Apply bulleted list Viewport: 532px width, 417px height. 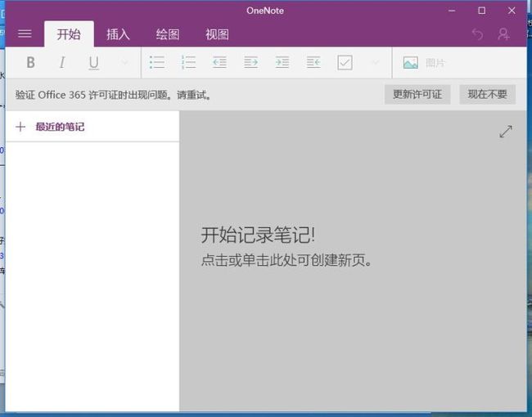pyautogui.click(x=157, y=62)
